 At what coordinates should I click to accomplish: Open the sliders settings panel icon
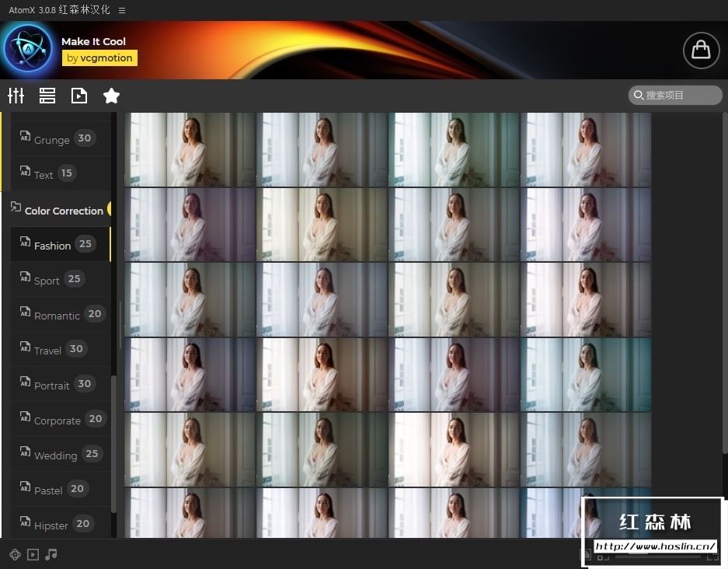[16, 96]
